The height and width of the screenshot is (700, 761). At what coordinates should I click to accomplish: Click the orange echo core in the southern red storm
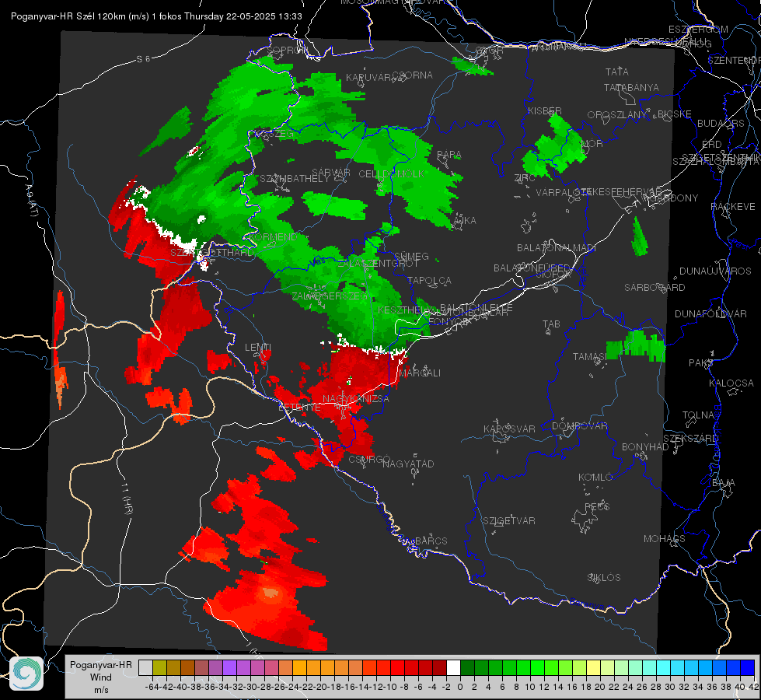pyautogui.click(x=269, y=593)
